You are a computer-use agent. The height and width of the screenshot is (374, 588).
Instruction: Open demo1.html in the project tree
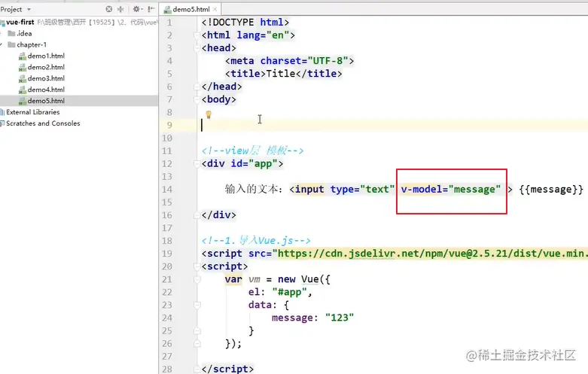coord(46,56)
